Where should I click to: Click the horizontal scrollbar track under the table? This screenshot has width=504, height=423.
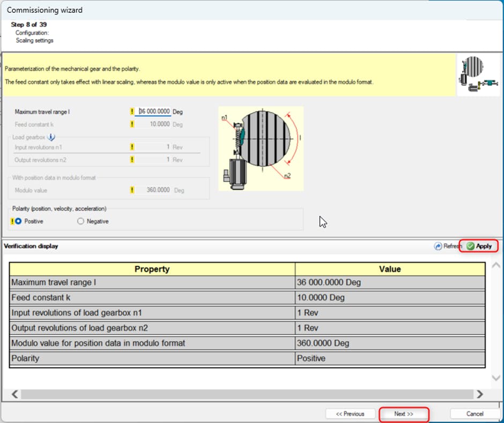coord(247,394)
